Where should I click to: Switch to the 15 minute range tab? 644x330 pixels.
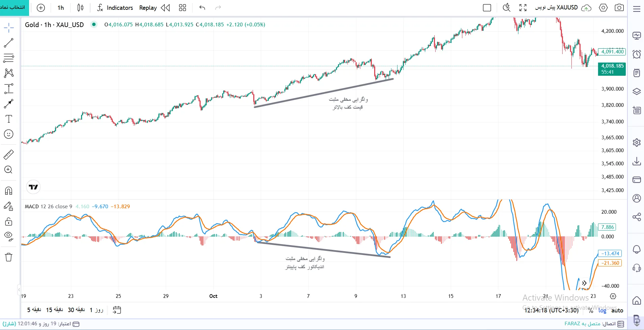point(54,310)
